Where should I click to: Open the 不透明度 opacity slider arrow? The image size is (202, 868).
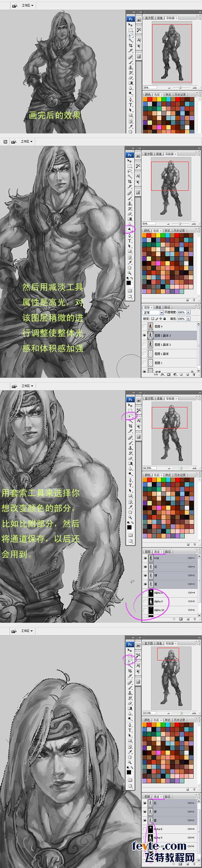point(188,312)
